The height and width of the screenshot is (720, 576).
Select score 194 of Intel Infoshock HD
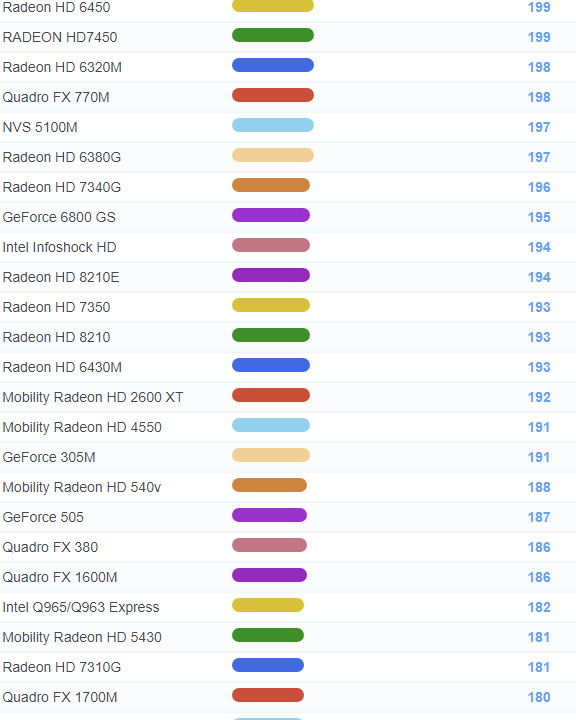tap(539, 247)
